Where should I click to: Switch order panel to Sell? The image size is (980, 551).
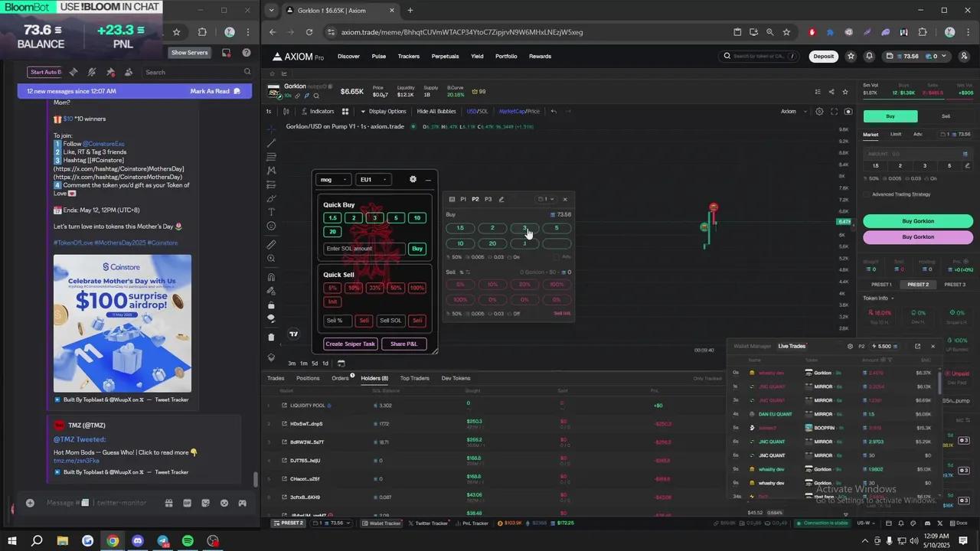[946, 116]
